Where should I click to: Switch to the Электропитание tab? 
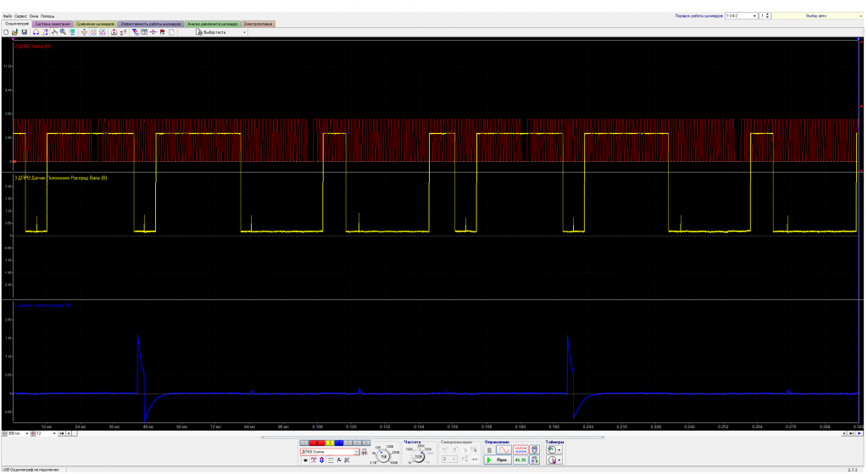point(258,24)
